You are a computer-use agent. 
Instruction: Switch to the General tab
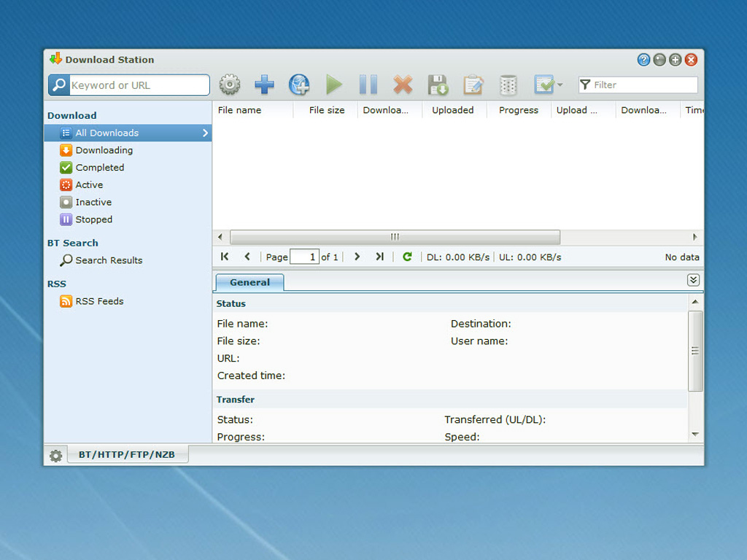[x=249, y=282]
